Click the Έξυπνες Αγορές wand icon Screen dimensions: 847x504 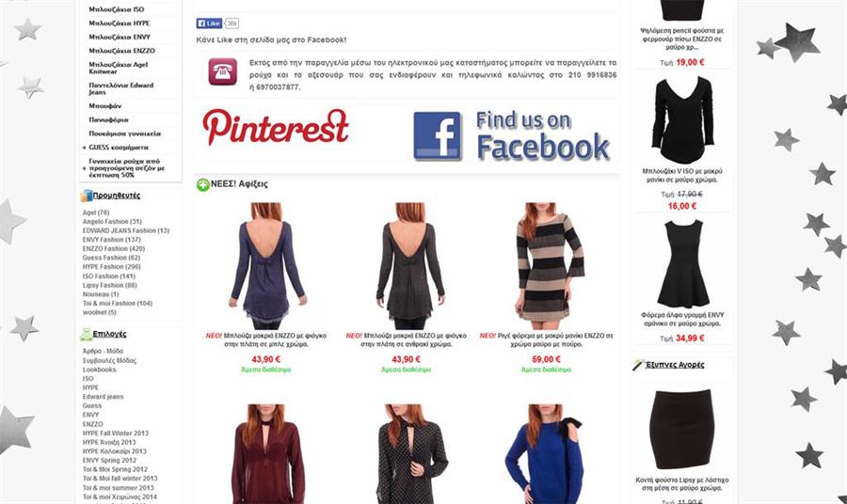pyautogui.click(x=638, y=365)
